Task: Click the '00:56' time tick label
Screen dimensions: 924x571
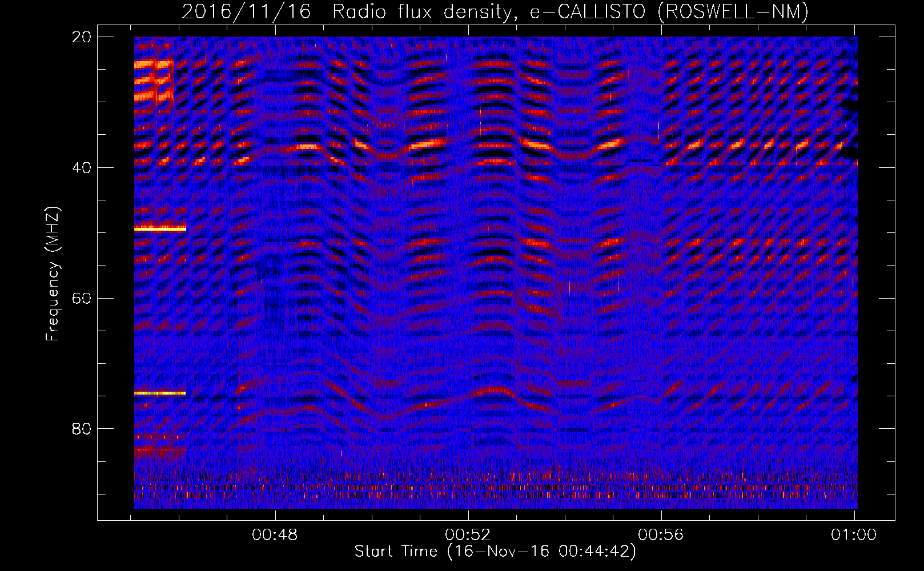Action: pyautogui.click(x=661, y=535)
